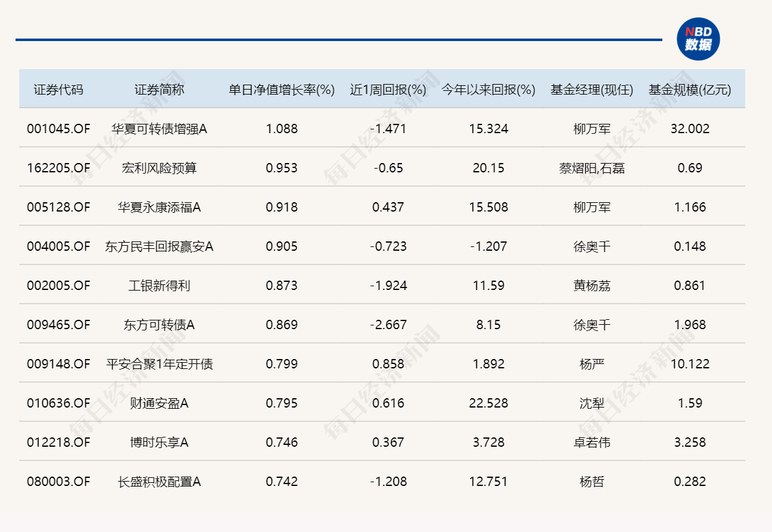Click manager 黄杨荔
The width and height of the screenshot is (772, 532).
click(592, 286)
